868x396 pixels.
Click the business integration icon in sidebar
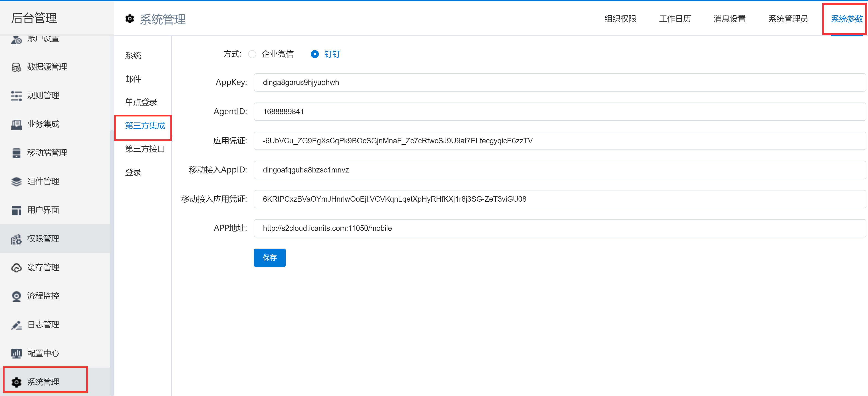(x=16, y=124)
